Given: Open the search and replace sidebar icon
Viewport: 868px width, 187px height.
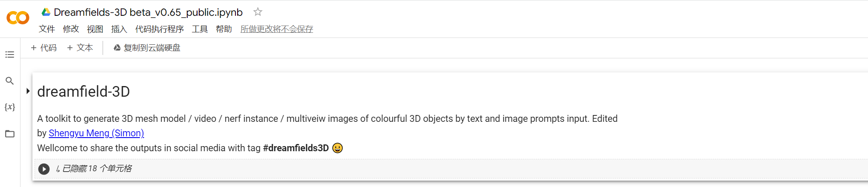Looking at the screenshot, I should (x=9, y=81).
